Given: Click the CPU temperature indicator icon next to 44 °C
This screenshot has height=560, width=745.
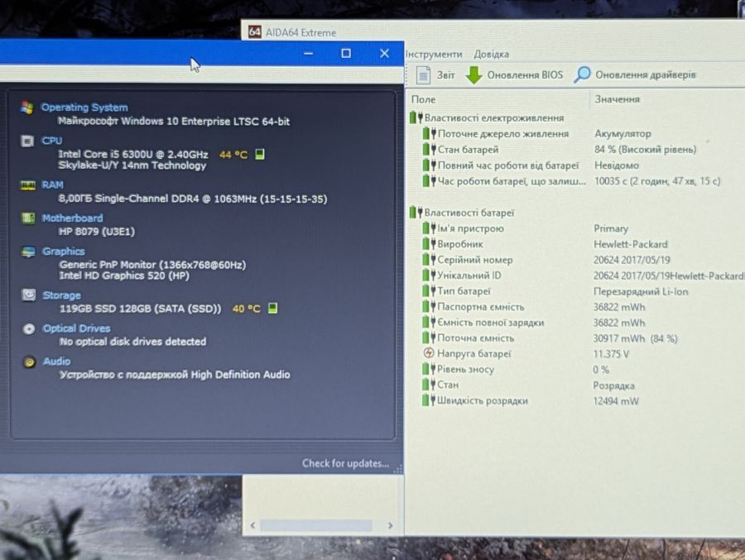Looking at the screenshot, I should click(260, 155).
